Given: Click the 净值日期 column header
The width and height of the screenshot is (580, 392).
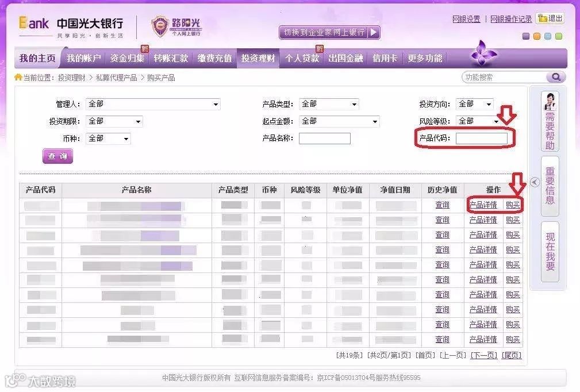Looking at the screenshot, I should (395, 190).
